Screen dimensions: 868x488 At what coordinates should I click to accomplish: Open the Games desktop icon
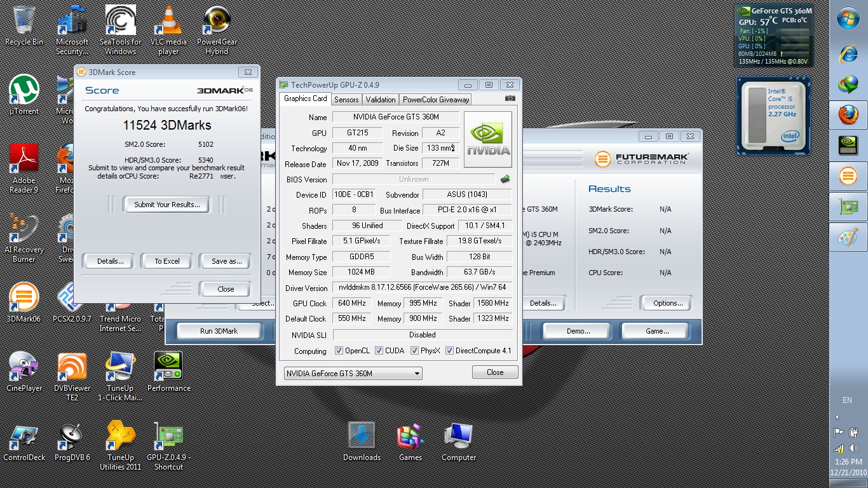(410, 442)
